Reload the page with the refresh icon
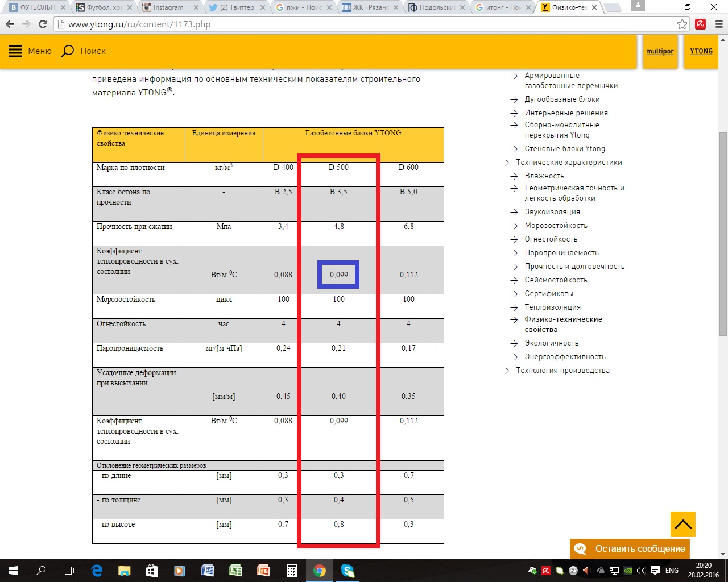 (x=43, y=24)
